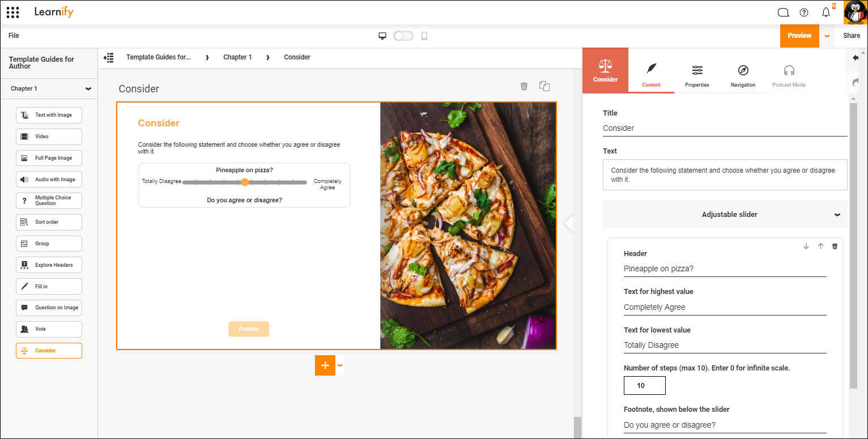Click the Pineapple on pizza slider handle
Image resolution: width=868 pixels, height=439 pixels.
pyautogui.click(x=245, y=182)
